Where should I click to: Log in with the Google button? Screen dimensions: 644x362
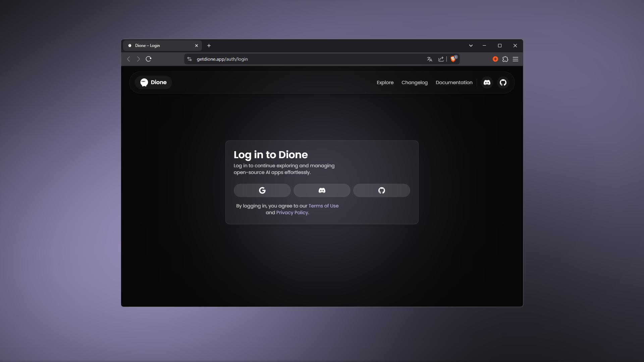coord(262,190)
